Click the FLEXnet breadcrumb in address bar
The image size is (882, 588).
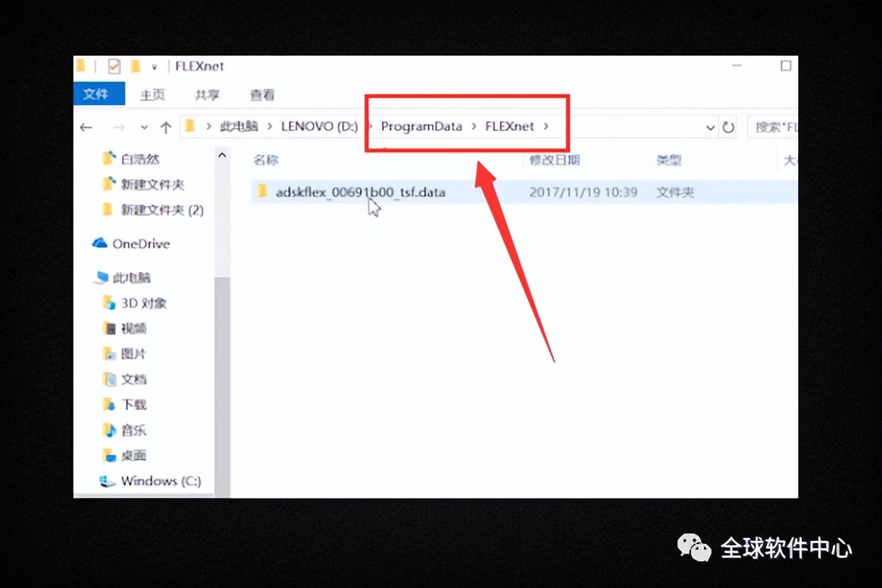[509, 126]
